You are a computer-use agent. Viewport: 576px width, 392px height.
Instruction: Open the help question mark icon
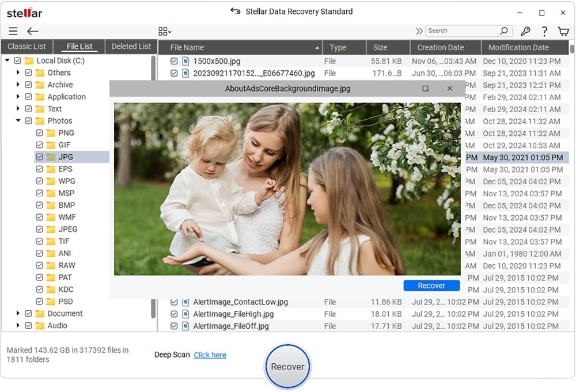pos(544,31)
